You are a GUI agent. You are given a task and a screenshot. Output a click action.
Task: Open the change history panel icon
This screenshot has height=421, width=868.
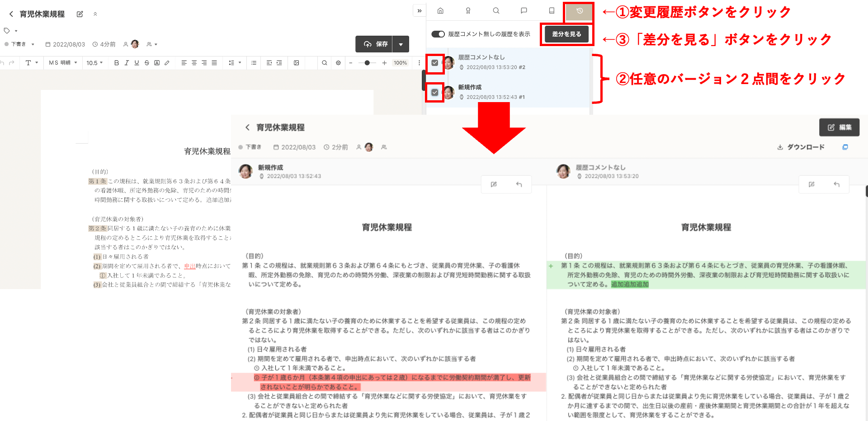pyautogui.click(x=579, y=11)
